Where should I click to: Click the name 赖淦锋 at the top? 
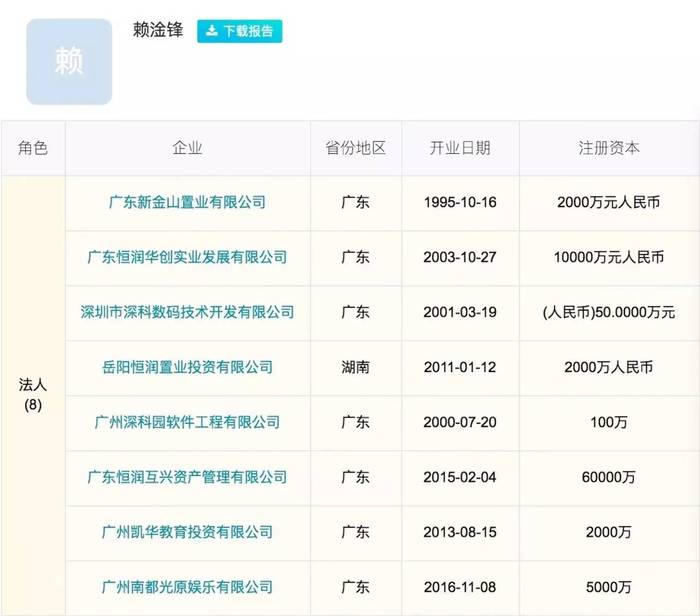(x=158, y=30)
